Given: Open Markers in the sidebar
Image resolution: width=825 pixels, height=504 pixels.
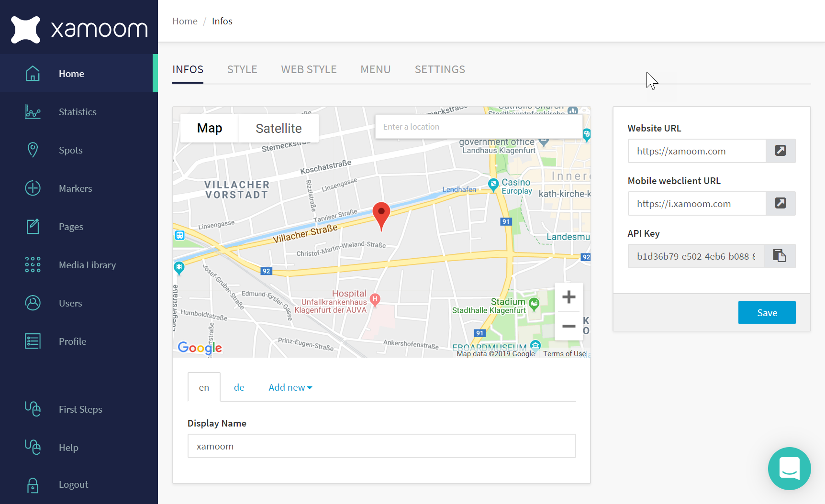Looking at the screenshot, I should [75, 188].
